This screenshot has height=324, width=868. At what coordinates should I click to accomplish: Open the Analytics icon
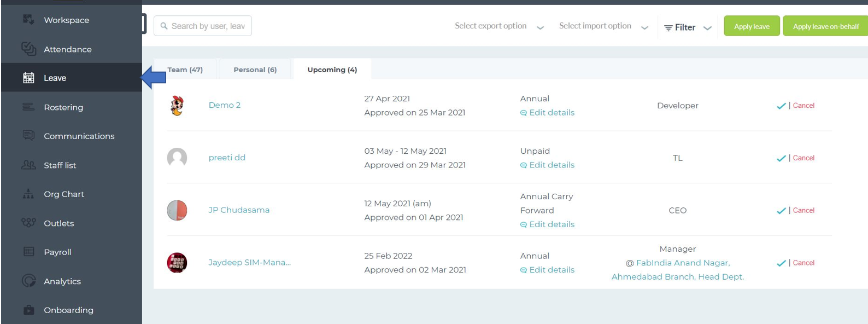click(28, 281)
